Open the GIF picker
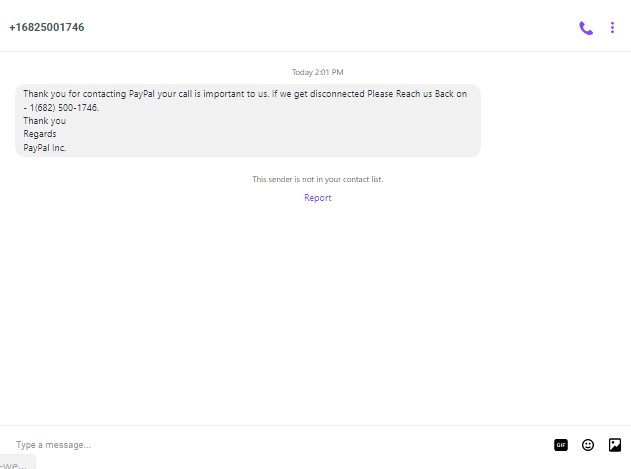631x469 pixels. tap(561, 445)
